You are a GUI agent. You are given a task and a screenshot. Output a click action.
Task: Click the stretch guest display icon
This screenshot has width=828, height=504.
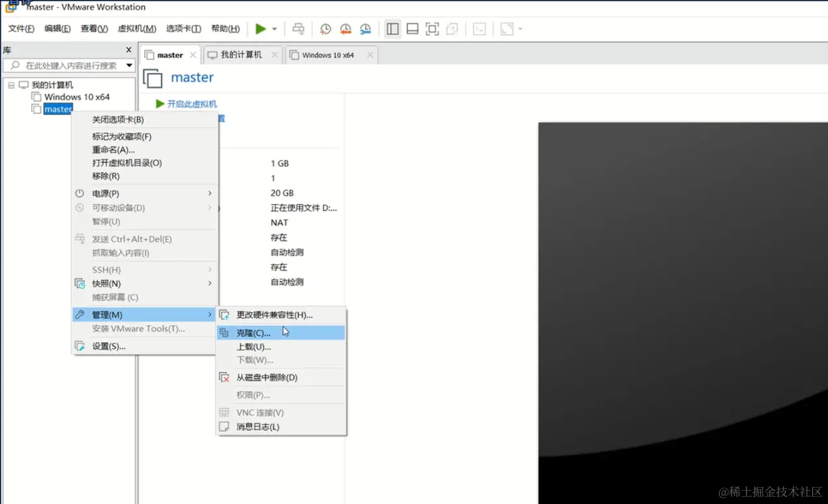click(x=507, y=29)
